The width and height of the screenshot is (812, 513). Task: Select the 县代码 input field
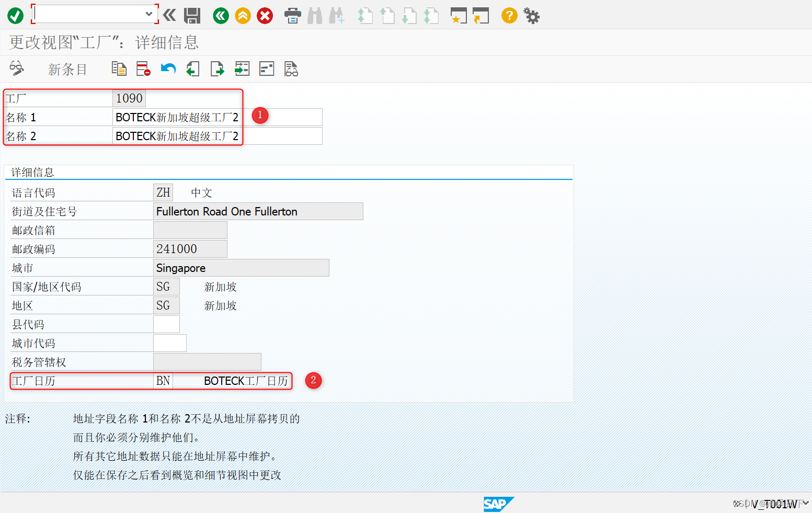click(x=166, y=324)
